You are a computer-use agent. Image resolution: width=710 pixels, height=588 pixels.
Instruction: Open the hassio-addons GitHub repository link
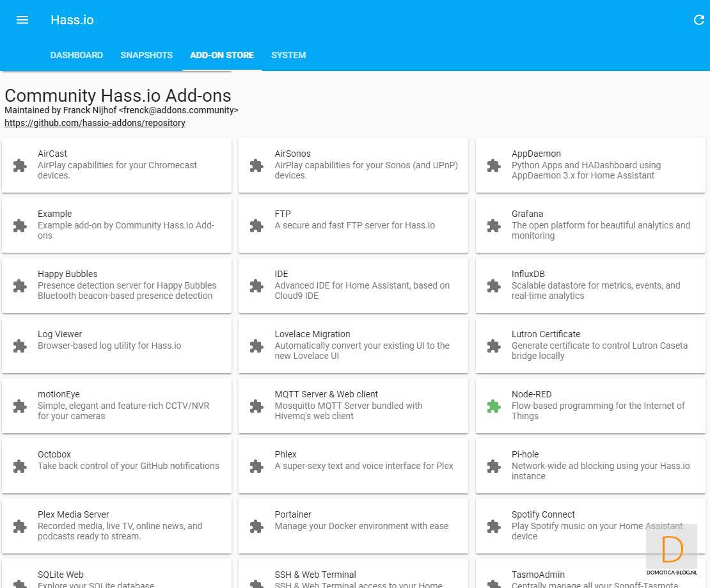[x=95, y=123]
